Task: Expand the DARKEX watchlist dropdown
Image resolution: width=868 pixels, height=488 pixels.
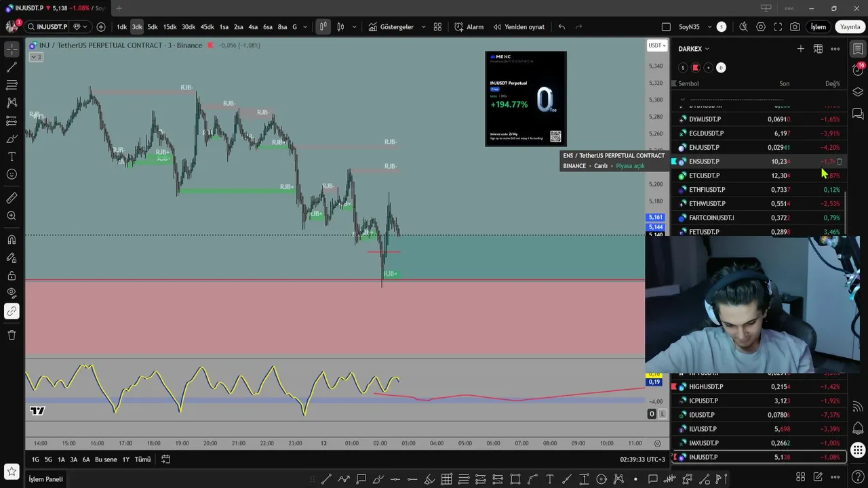Action: point(694,49)
